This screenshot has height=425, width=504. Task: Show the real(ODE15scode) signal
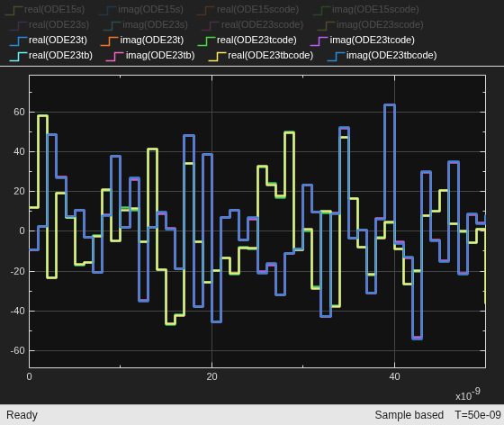[247, 10]
